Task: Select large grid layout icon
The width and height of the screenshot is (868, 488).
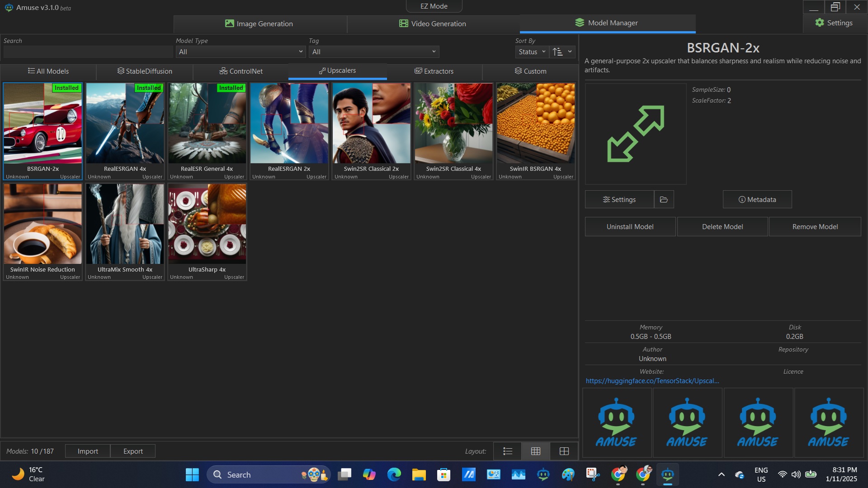Action: pyautogui.click(x=564, y=451)
